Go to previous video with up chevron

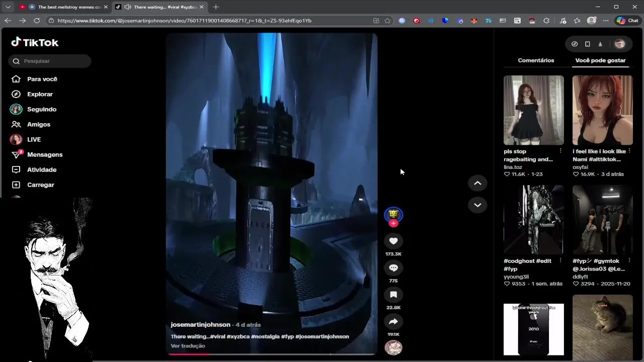click(477, 183)
